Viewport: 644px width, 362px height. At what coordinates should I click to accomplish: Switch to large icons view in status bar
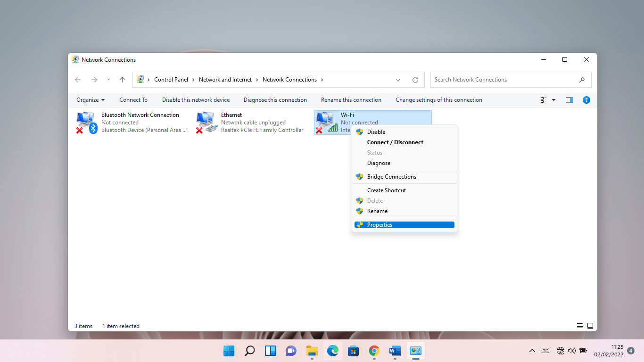coord(590,326)
